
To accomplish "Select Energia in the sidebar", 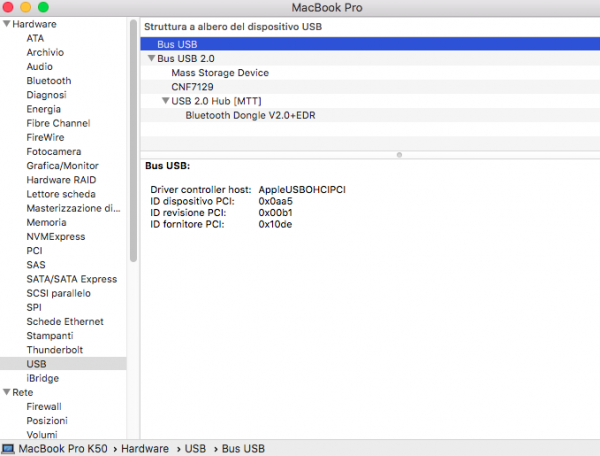I will (44, 109).
